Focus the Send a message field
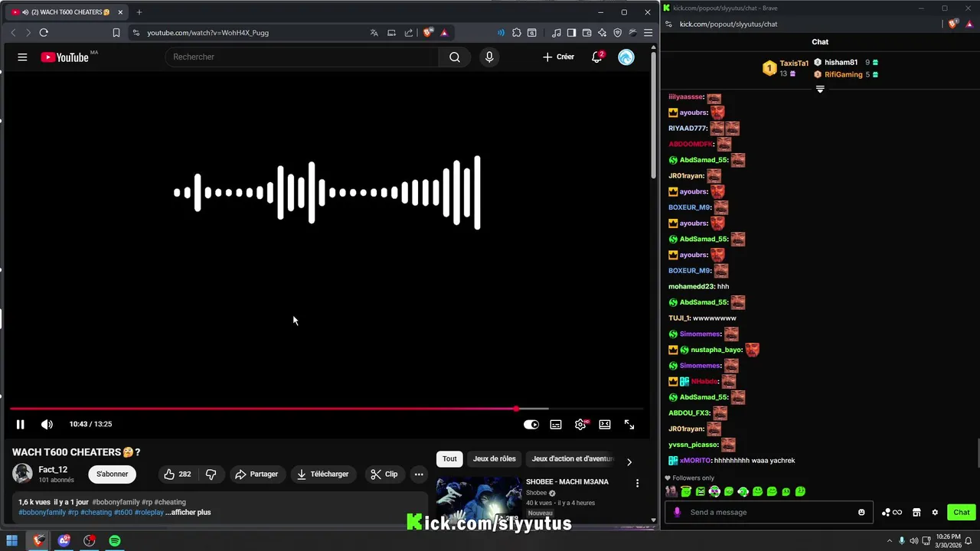The width and height of the screenshot is (980, 551). 770,512
